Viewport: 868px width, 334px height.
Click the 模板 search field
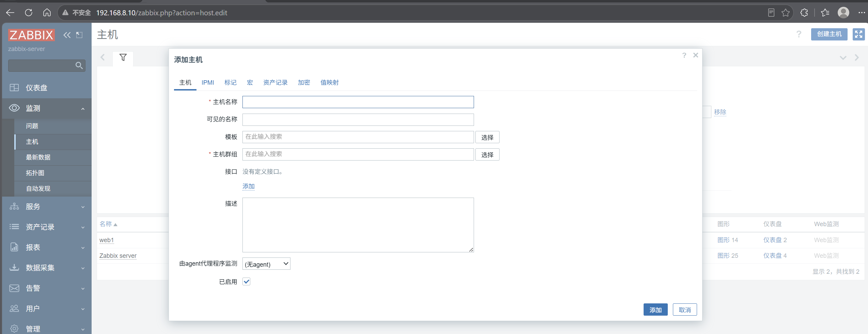click(x=358, y=137)
